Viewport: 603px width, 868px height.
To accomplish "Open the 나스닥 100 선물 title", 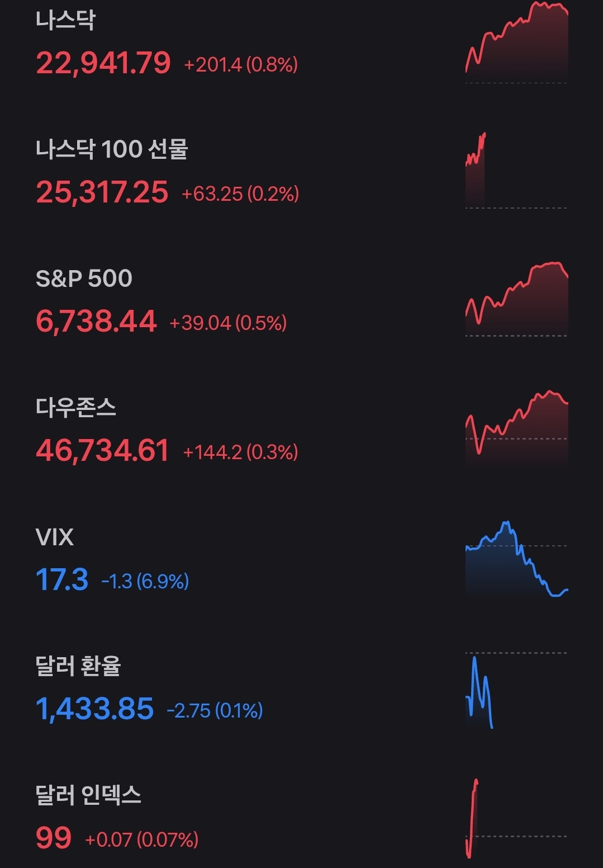I will pyautogui.click(x=112, y=149).
